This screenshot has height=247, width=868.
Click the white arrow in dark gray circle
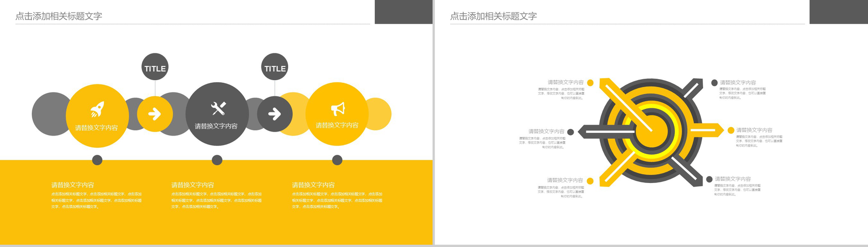(x=275, y=114)
